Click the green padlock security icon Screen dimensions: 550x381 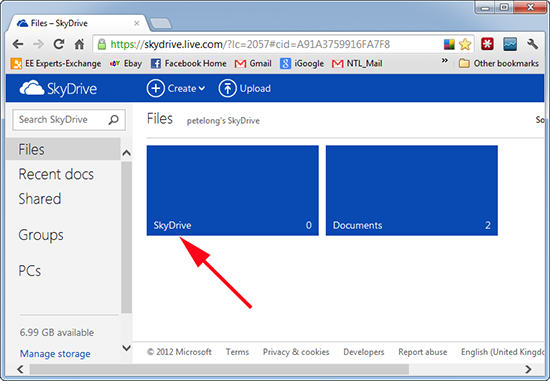[102, 44]
